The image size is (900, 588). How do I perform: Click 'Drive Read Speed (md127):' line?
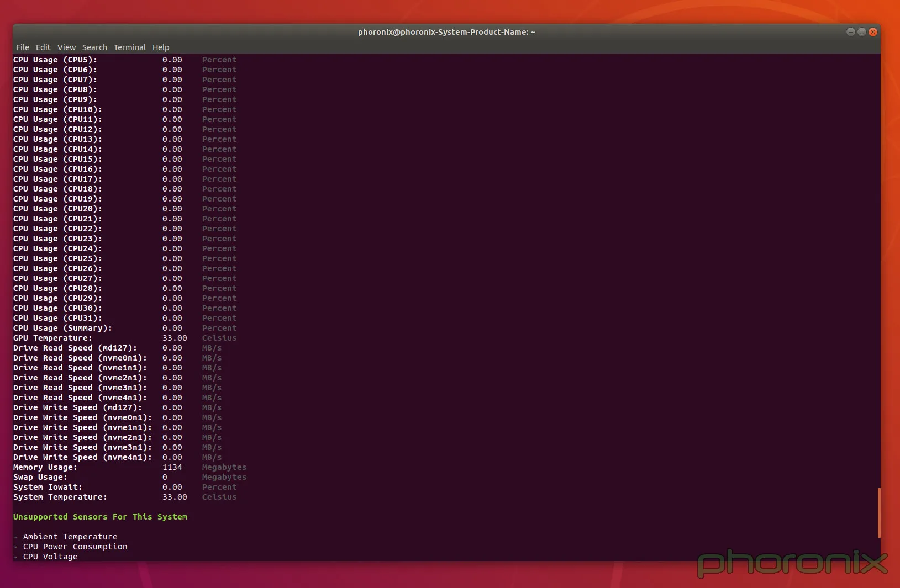click(117, 348)
